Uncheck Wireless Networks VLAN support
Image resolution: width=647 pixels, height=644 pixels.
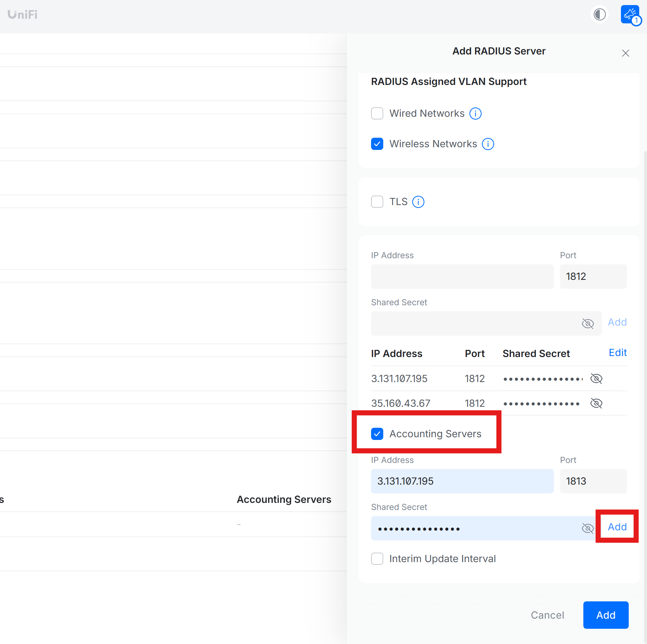377,144
